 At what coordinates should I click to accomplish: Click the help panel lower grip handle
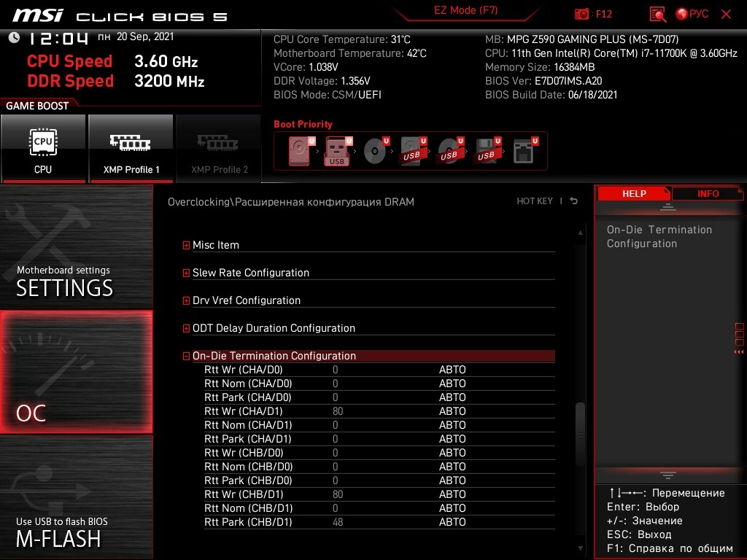tap(668, 475)
